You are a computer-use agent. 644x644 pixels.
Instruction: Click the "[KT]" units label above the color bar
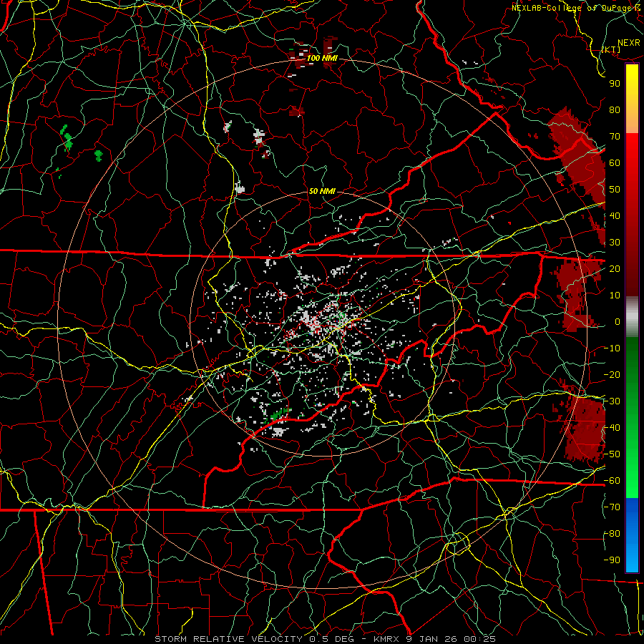click(611, 49)
